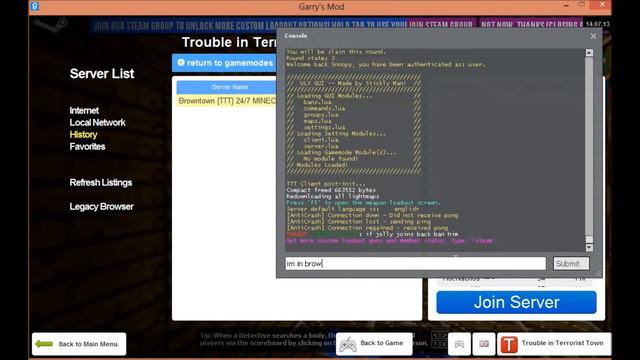Click Not Now Thanks banner button
Viewport: 640px width, 360px height.
(x=531, y=25)
